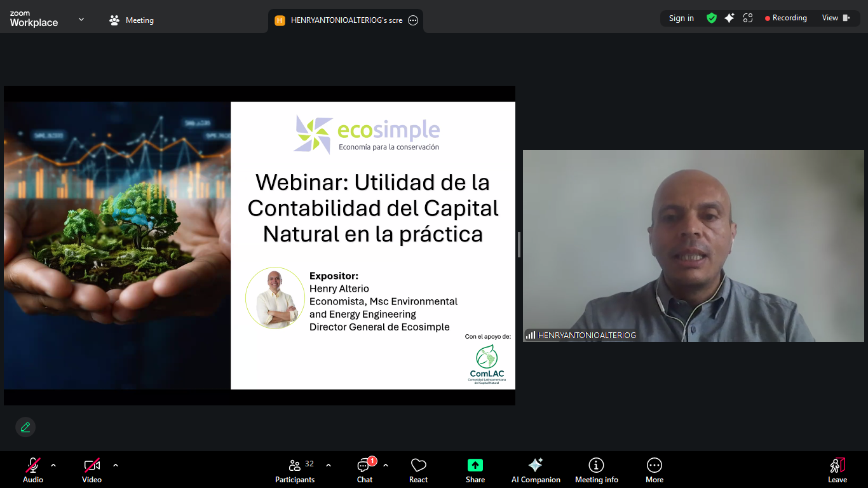
Task: Expand the Video options arrow
Action: 116,465
